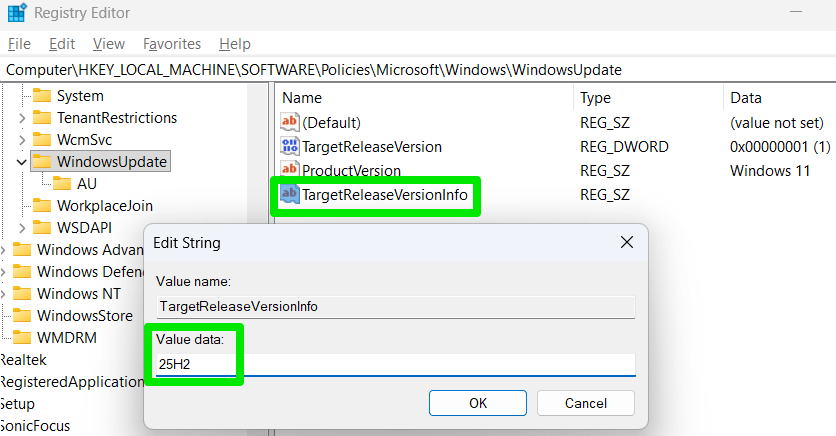836x436 pixels.
Task: Close the Edit String dialog
Action: [x=627, y=243]
